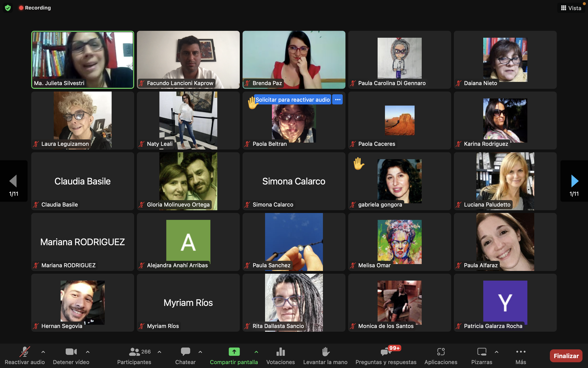588x368 pixels.
Task: Click the green encryption shield icon
Action: point(8,8)
